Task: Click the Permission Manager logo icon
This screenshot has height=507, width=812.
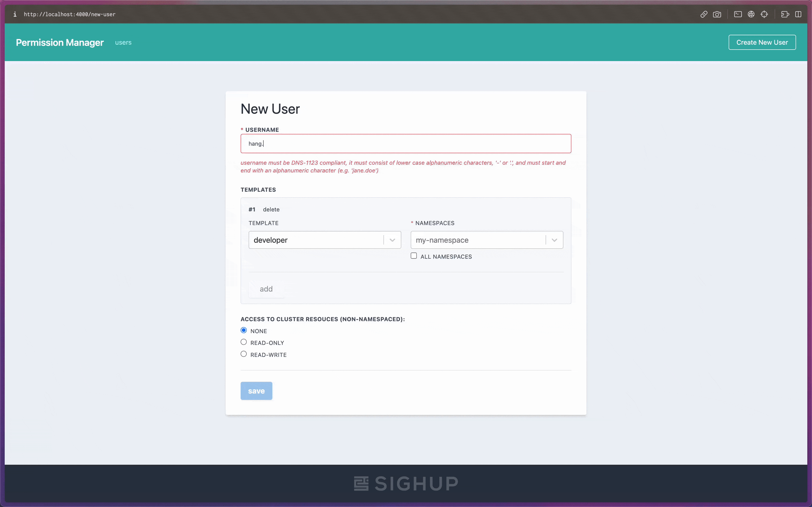Action: click(x=60, y=42)
